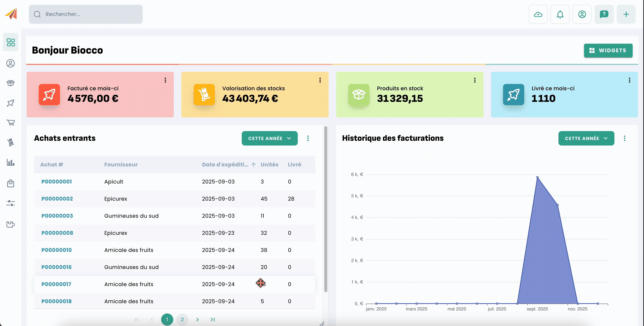Click the Achats entrants vertical scrollbar
Viewport: 644px width, 326px height.
click(325, 209)
